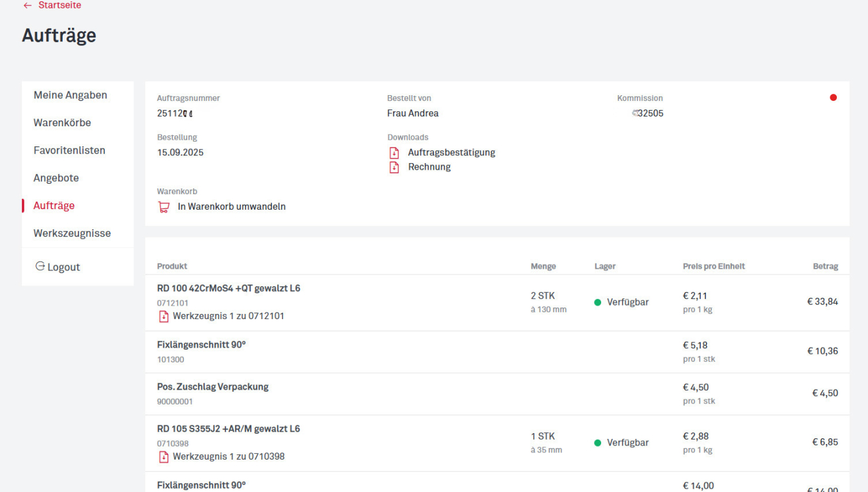Open the Auftragsbestätigung PDF document icon
868x492 pixels.
pos(394,152)
